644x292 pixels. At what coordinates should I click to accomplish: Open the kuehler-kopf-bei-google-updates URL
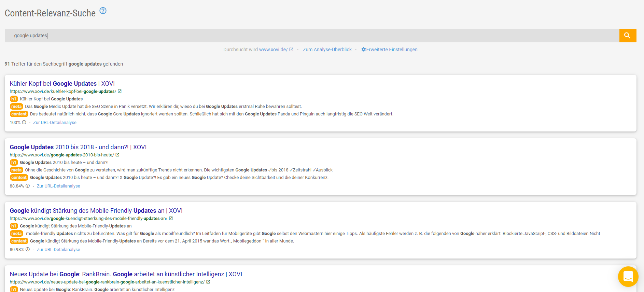63,92
